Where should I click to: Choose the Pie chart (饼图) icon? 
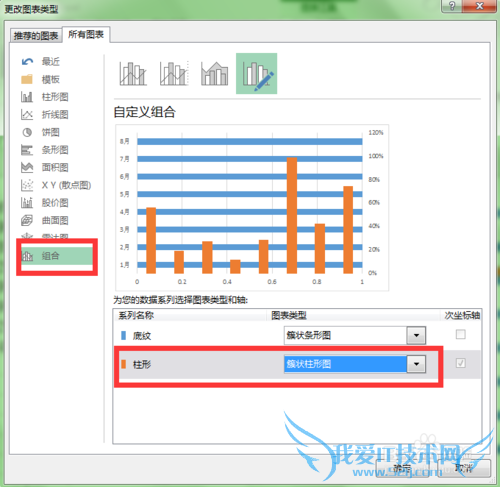pyautogui.click(x=27, y=132)
